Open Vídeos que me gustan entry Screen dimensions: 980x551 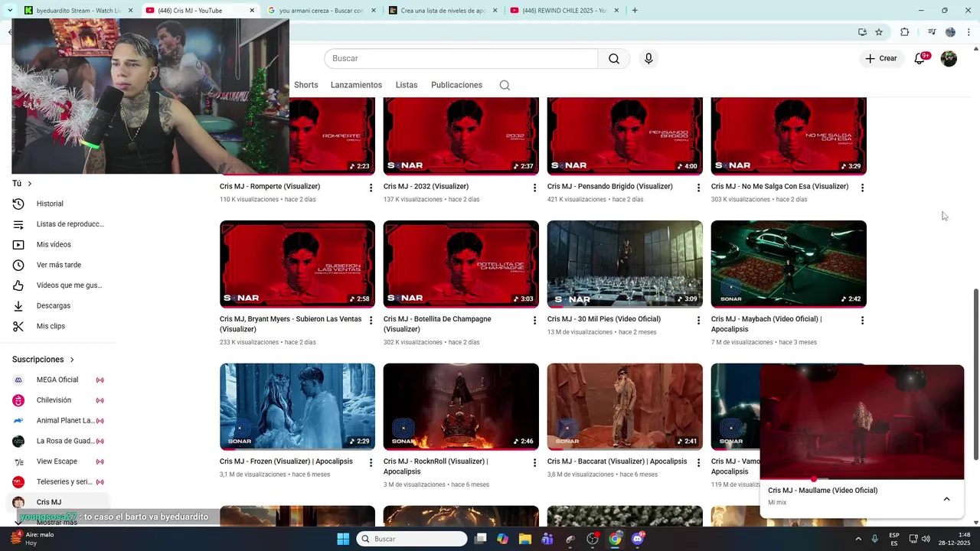pyautogui.click(x=60, y=285)
